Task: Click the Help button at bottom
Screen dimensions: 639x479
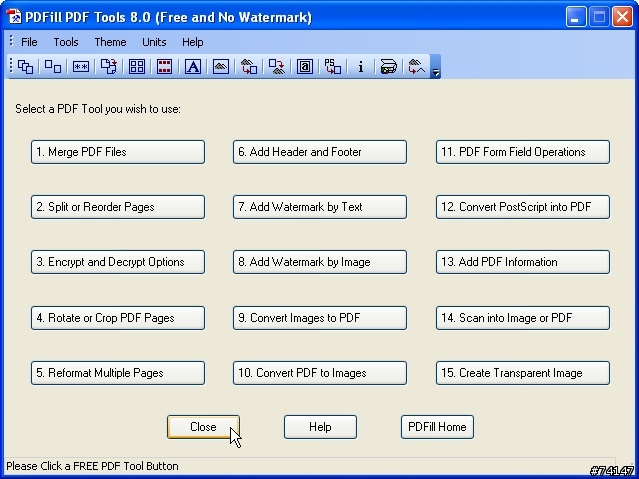Action: (x=320, y=427)
